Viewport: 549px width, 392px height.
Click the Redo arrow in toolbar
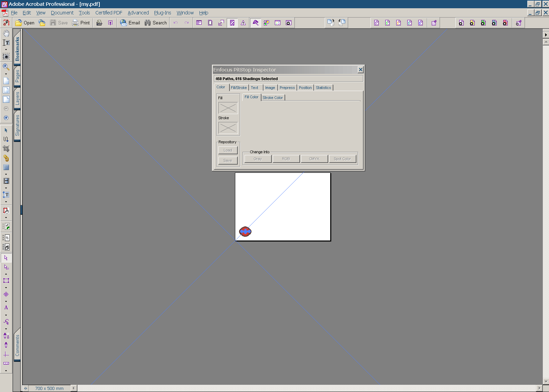point(187,23)
